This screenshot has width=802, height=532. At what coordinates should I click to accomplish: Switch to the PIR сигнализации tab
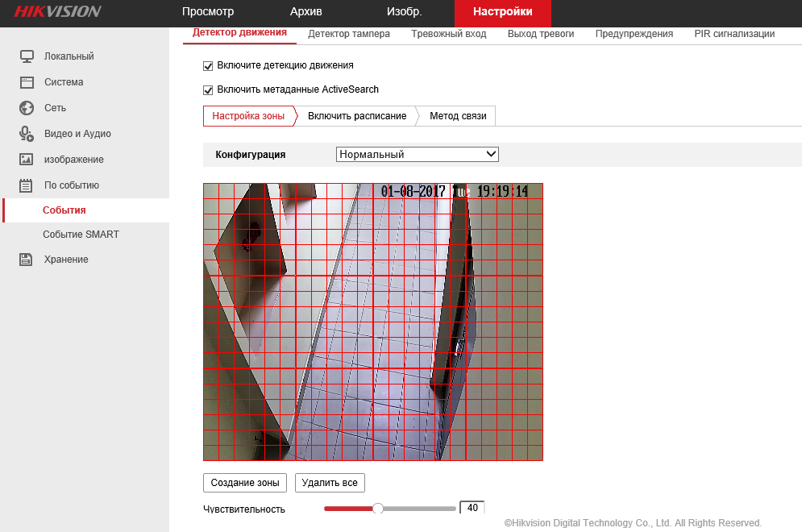pos(734,34)
